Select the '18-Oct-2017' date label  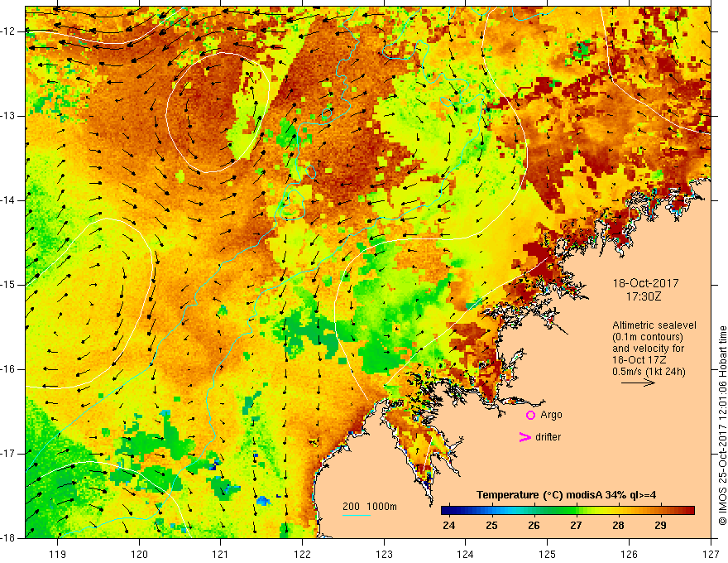click(645, 283)
